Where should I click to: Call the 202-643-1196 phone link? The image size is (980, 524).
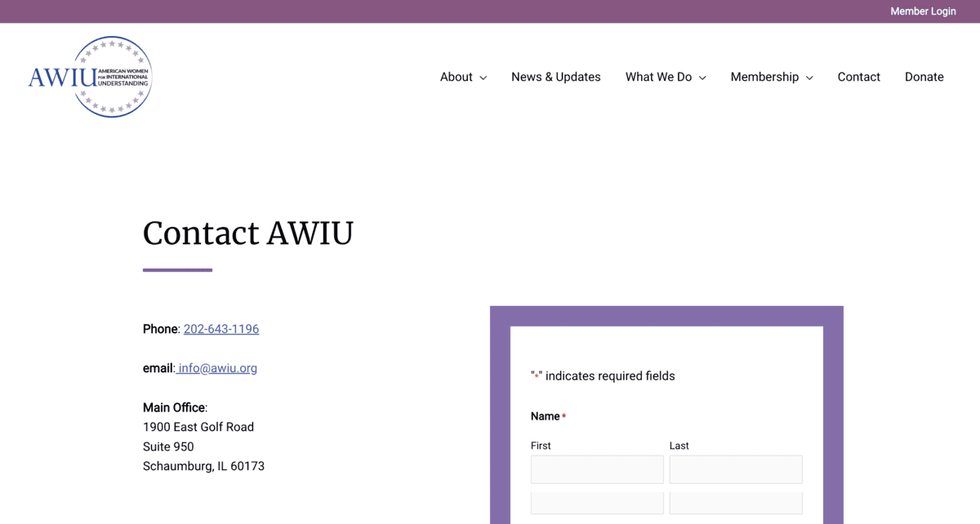click(x=220, y=329)
